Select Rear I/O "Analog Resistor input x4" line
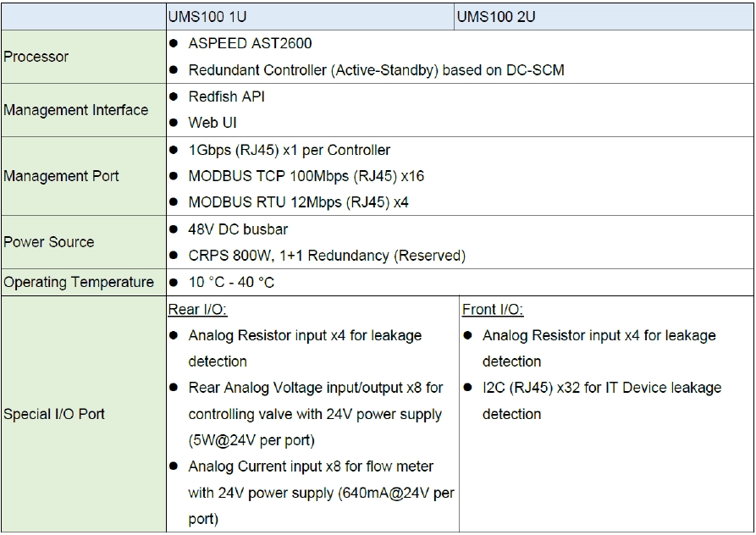The image size is (756, 535). 306,335
